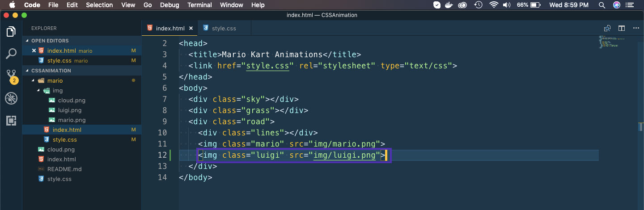Open luigi.png in the file tree
644x210 pixels.
[x=82, y=110]
